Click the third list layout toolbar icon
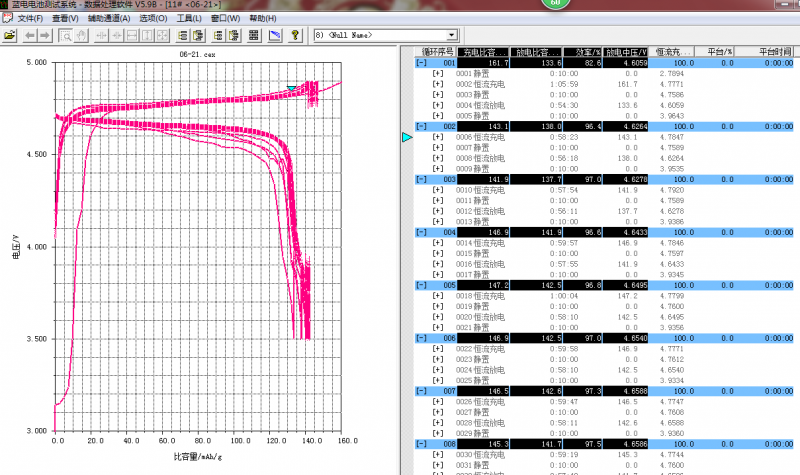Screen dimensions: 800x475 pyautogui.click(x=218, y=35)
